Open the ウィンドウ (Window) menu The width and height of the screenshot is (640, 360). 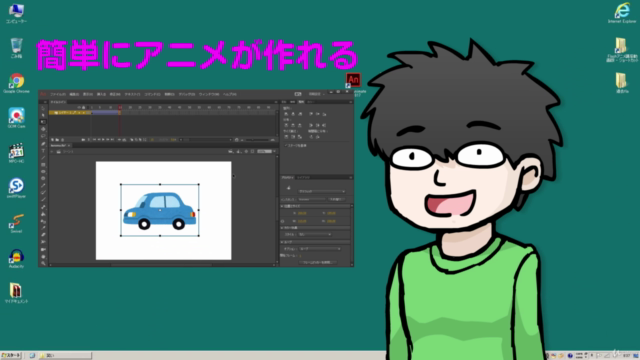pyautogui.click(x=209, y=94)
